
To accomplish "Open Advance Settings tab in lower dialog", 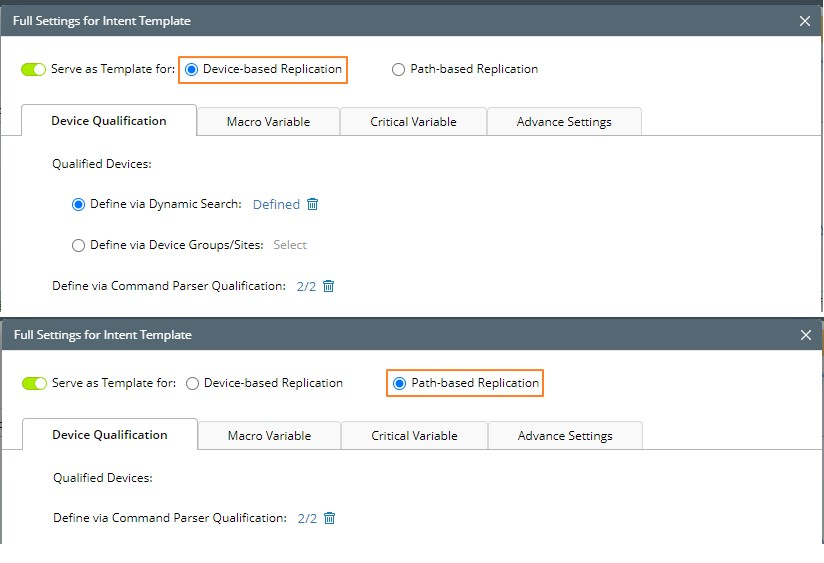I will pos(565,436).
